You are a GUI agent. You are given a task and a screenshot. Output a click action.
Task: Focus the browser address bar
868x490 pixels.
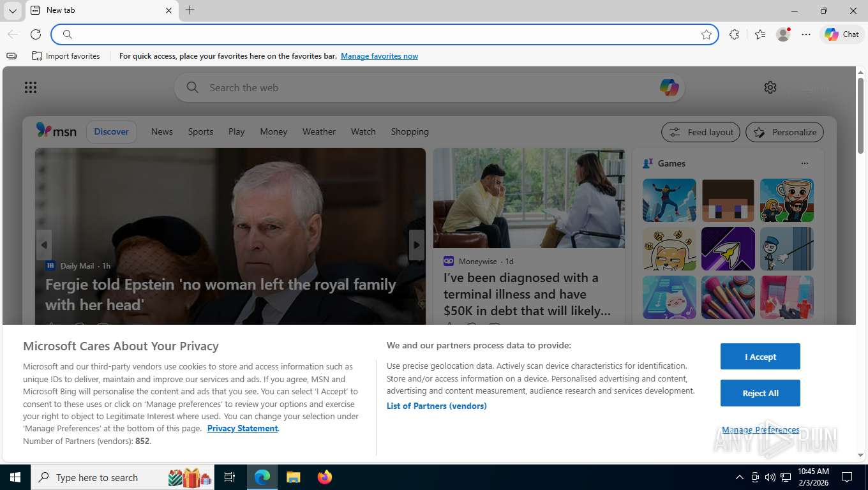tap(385, 34)
